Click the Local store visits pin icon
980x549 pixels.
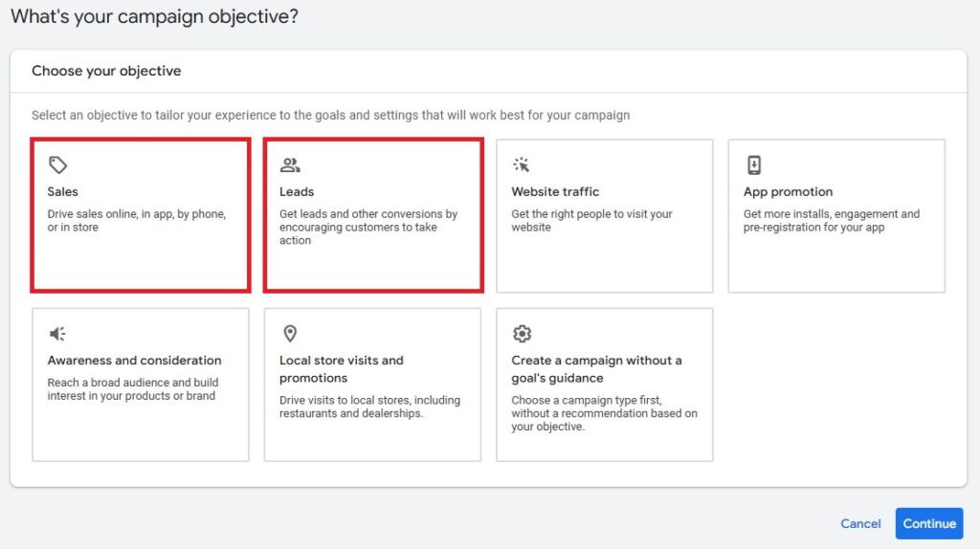pyautogui.click(x=290, y=334)
